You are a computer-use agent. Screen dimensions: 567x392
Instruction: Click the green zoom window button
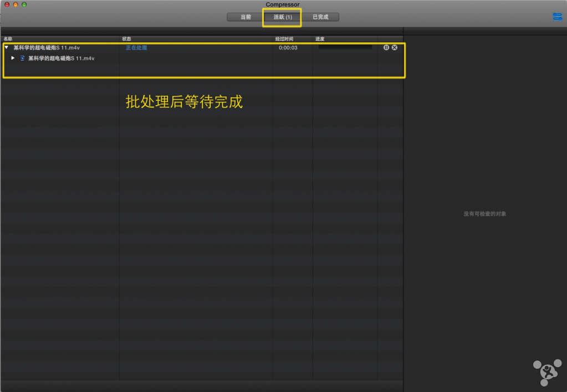(x=24, y=4)
